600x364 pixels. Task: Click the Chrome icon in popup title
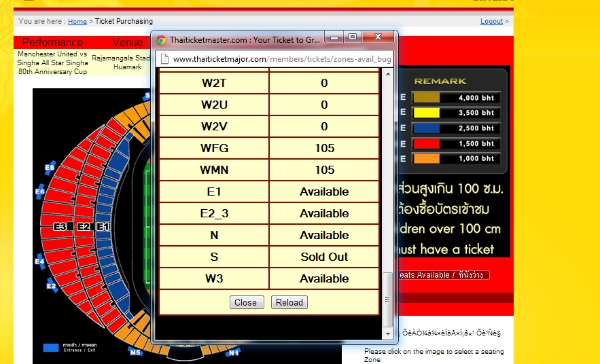click(x=161, y=40)
